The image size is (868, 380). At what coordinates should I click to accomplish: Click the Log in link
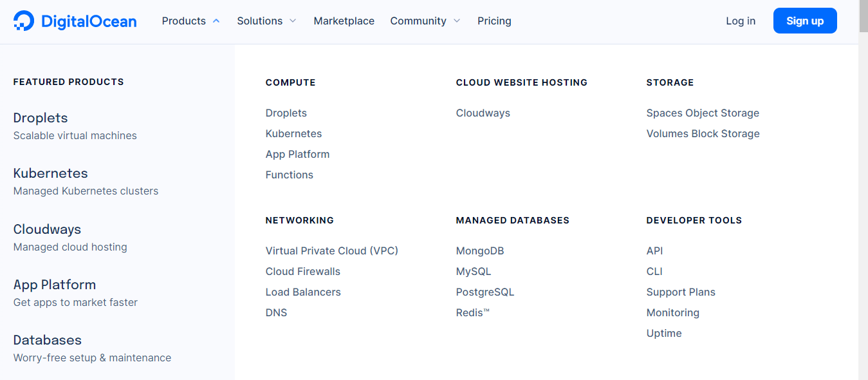(x=741, y=21)
